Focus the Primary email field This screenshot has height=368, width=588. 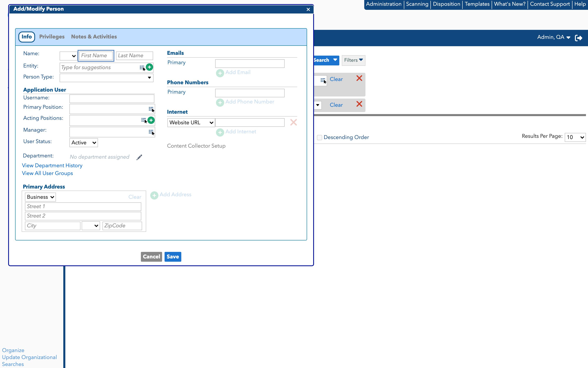click(250, 64)
